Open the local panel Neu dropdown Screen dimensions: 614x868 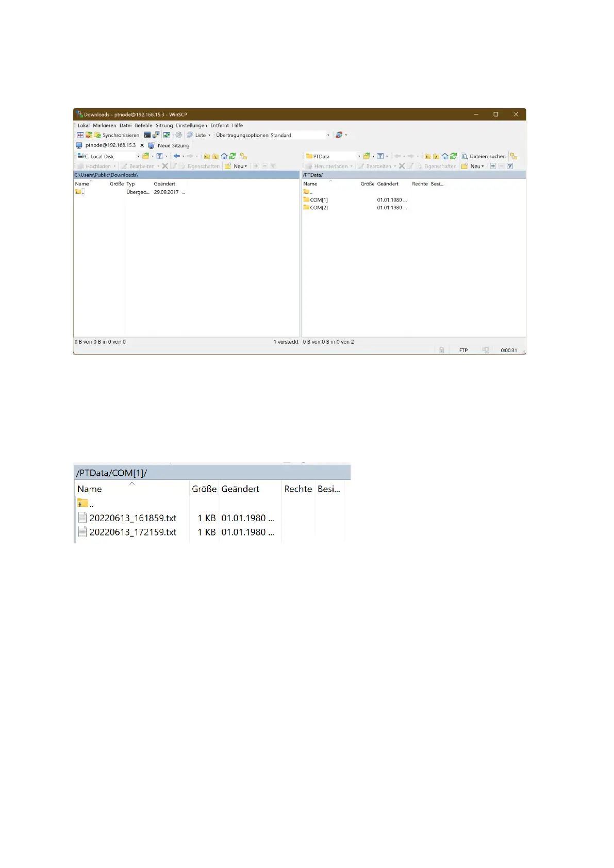(236, 166)
